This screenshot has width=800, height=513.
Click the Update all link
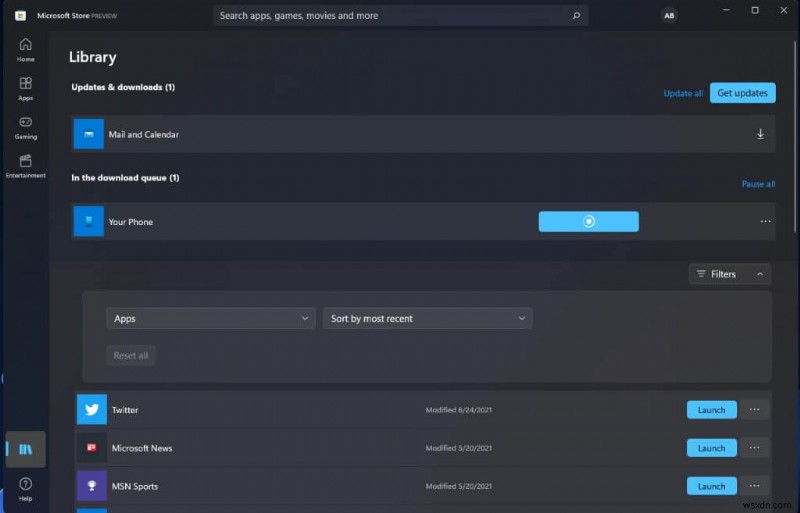coord(683,93)
